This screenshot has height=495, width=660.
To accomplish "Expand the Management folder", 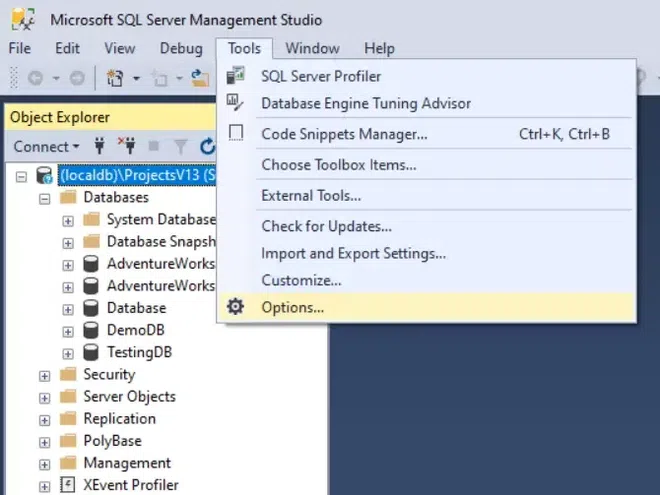I will coord(44,463).
